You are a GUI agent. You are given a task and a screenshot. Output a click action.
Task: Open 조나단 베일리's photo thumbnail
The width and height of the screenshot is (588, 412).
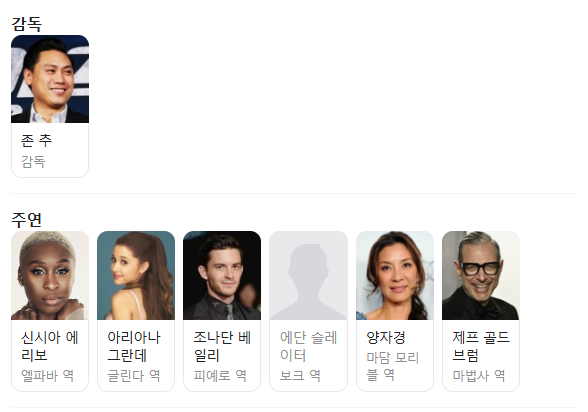point(222,276)
